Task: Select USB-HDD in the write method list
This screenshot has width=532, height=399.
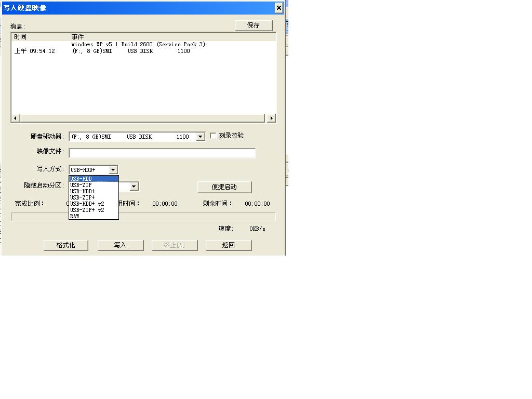Action: [x=94, y=179]
